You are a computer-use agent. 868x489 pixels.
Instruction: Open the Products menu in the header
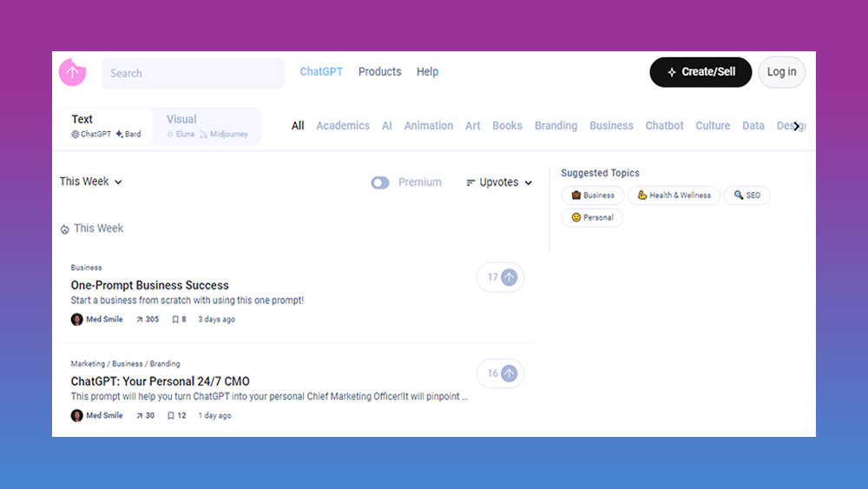[379, 72]
